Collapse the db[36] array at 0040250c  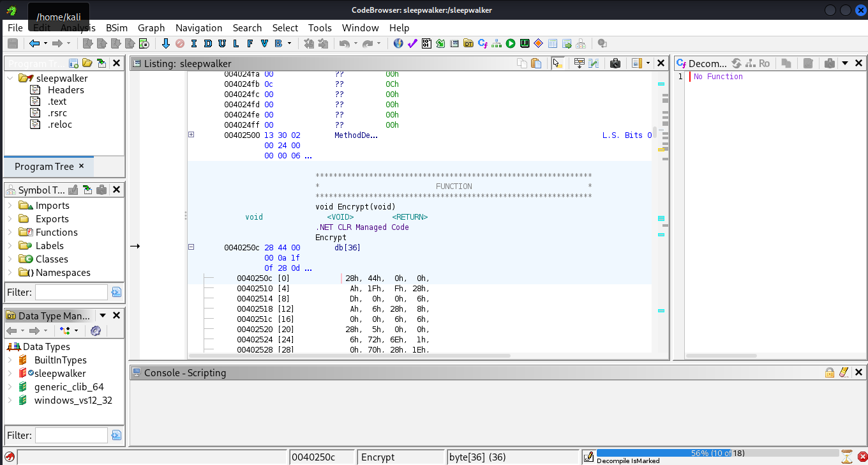pos(191,247)
